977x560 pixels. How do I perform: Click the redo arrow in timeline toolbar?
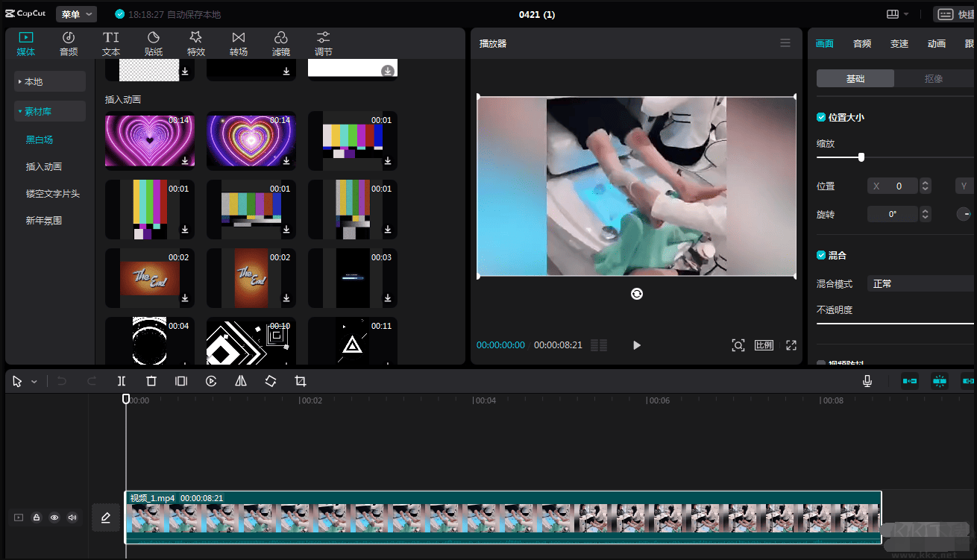(x=92, y=381)
